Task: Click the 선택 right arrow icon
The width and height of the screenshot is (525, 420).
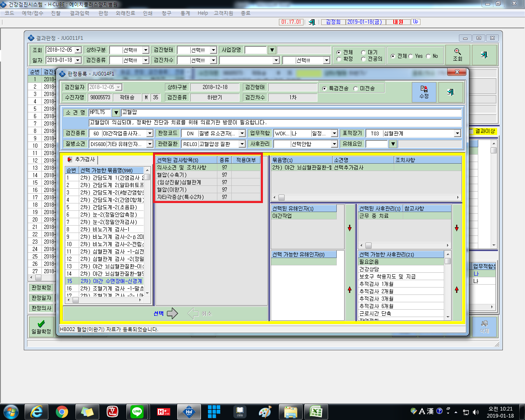Action: click(172, 313)
